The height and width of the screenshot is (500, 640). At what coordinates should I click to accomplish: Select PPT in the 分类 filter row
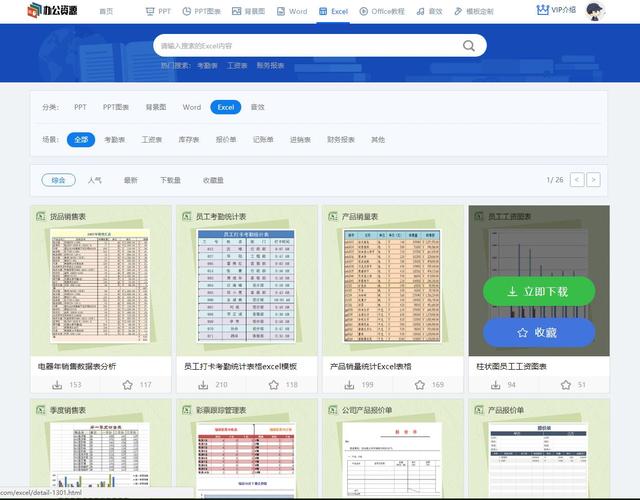pos(80,107)
